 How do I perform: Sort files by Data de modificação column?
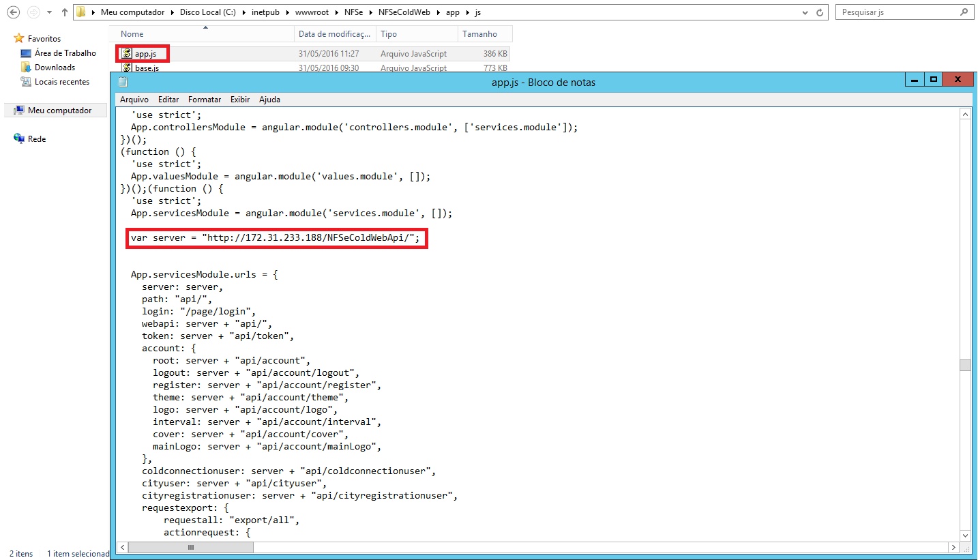335,34
